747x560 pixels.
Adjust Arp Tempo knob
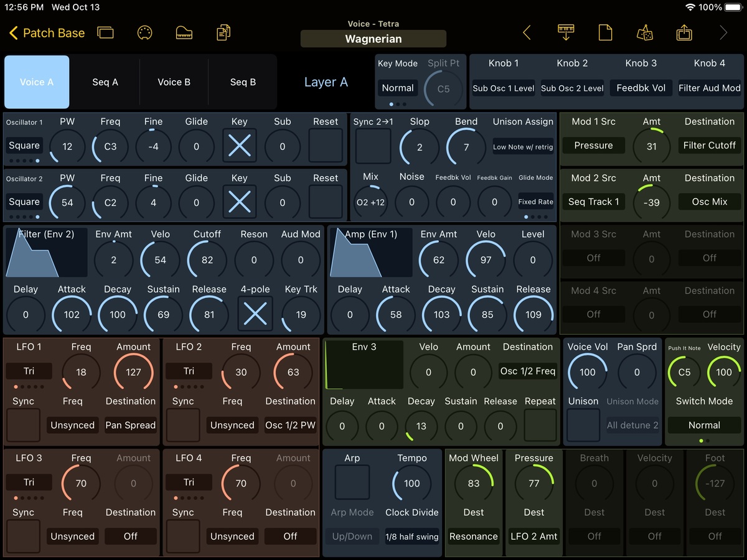(x=412, y=483)
